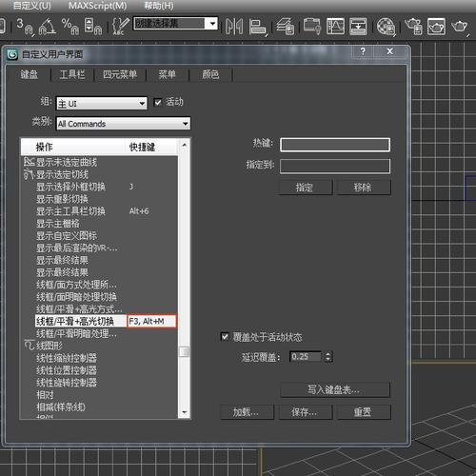Select the 相减(样条线) row
The image size is (476, 476).
99,407
